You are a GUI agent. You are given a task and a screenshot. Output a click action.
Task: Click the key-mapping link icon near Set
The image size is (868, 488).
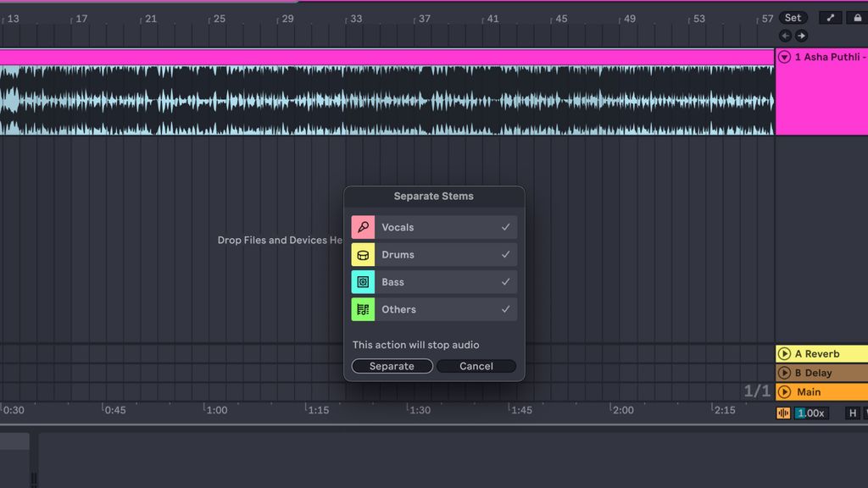[831, 17]
